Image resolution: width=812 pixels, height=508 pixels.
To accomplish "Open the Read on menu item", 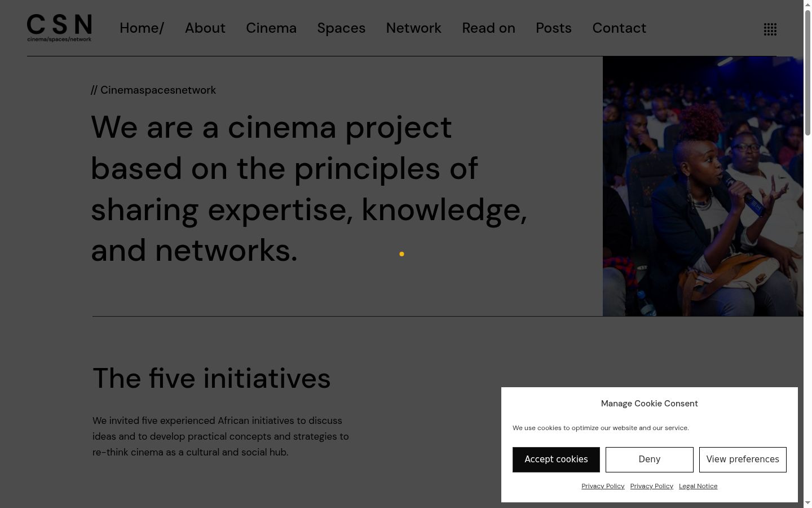I will [x=488, y=28].
